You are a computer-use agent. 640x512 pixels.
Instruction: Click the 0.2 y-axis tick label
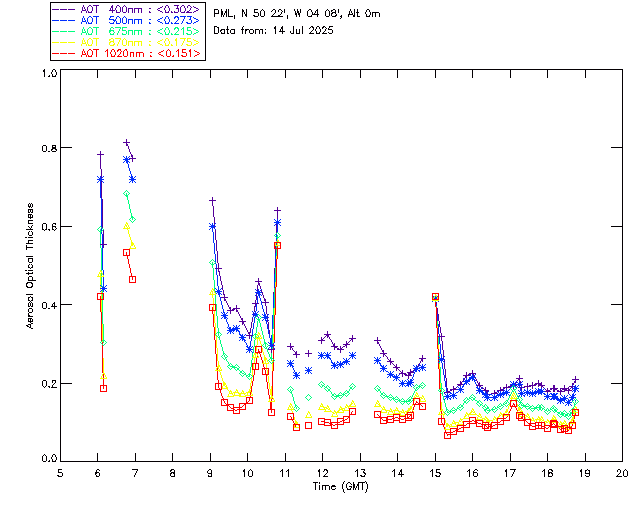click(49, 384)
